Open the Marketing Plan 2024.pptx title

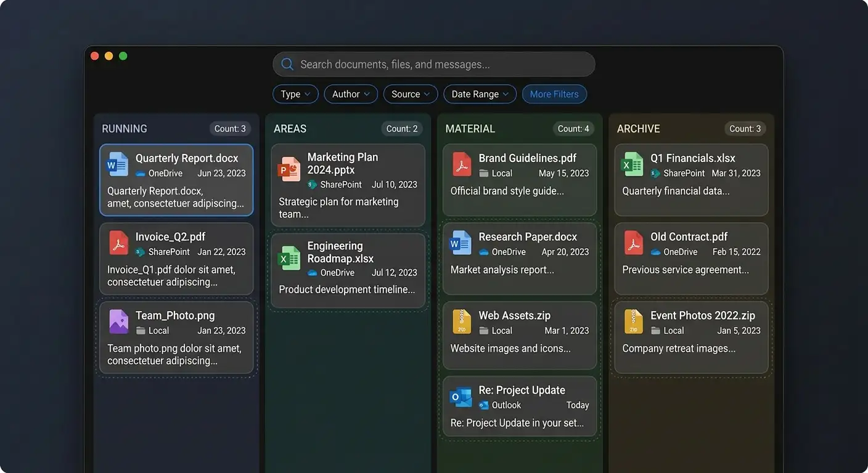pyautogui.click(x=343, y=163)
